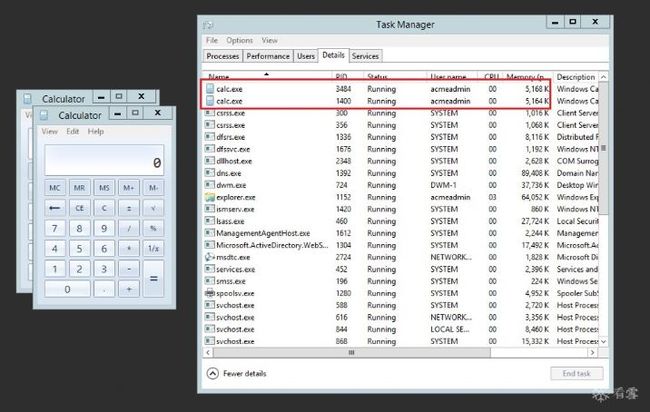The width and height of the screenshot is (650, 412).
Task: Open the Calculator Help menu
Action: (96, 131)
